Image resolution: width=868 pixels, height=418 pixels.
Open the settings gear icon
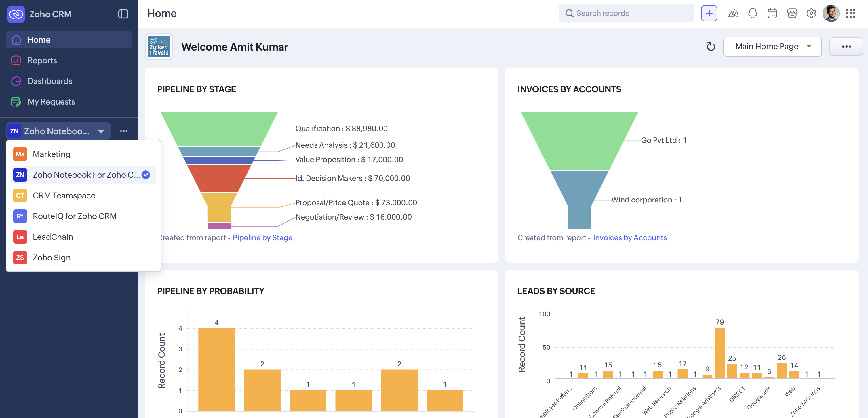811,14
